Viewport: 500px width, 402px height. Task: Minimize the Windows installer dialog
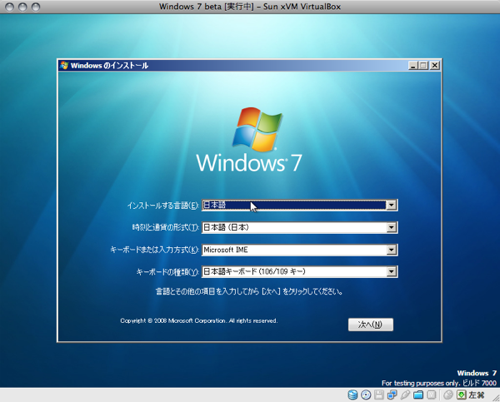(413, 66)
